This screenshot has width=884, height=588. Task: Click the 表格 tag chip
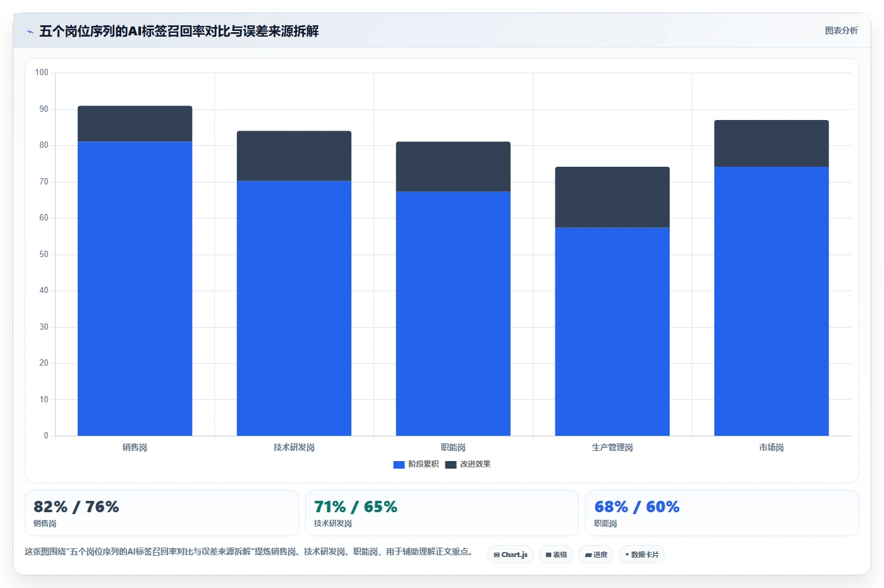[x=556, y=555]
